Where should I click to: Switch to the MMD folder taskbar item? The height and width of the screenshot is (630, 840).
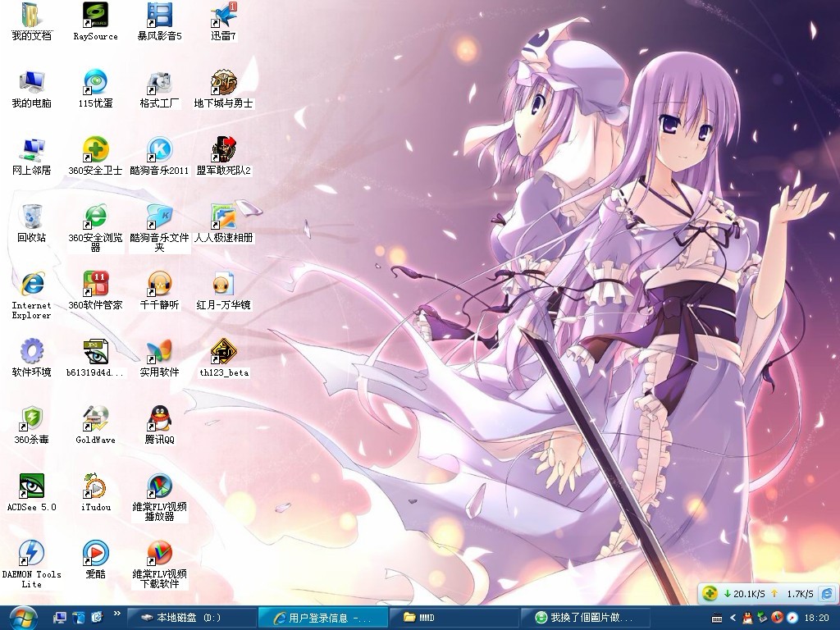pyautogui.click(x=461, y=617)
